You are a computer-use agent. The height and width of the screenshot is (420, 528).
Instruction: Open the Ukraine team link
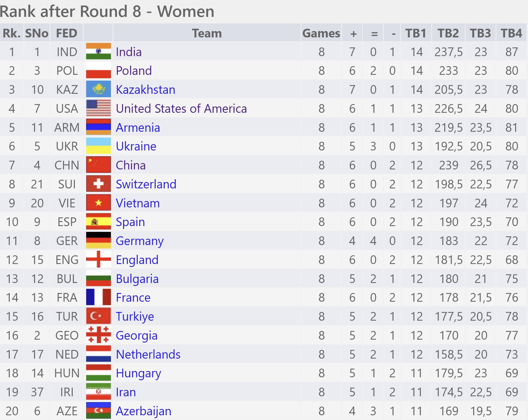(x=136, y=146)
